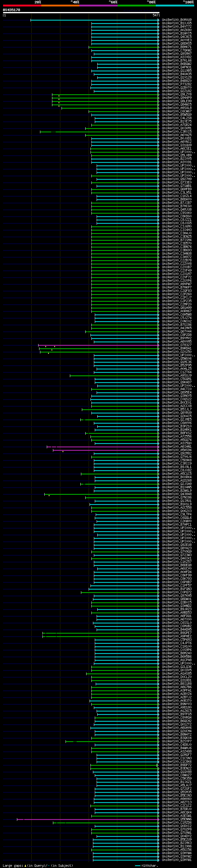Screen dimensions: 197x868
Task: Click the magenta alignment bar for UniRef100_A5AS94
Action: pyautogui.click(x=106, y=450)
